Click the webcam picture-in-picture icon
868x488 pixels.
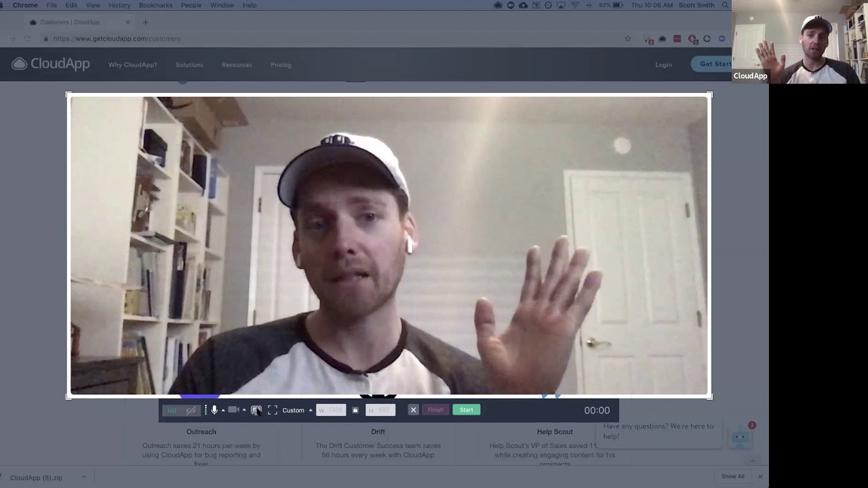(x=256, y=410)
